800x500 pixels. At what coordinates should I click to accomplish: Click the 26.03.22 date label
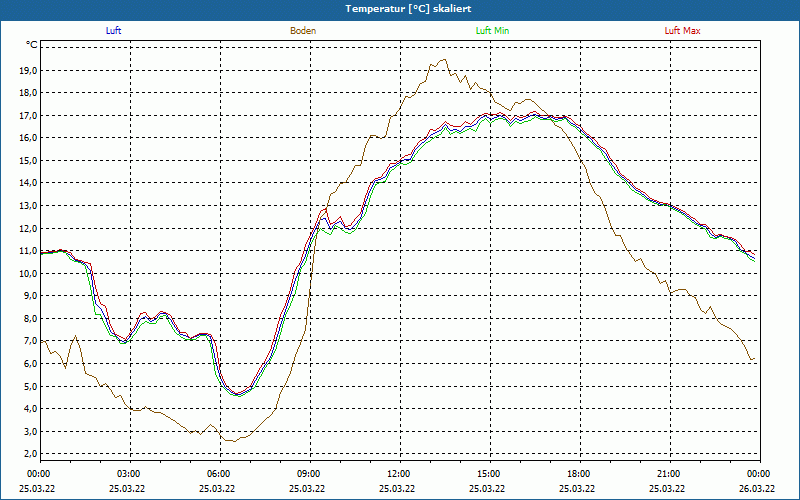757,488
